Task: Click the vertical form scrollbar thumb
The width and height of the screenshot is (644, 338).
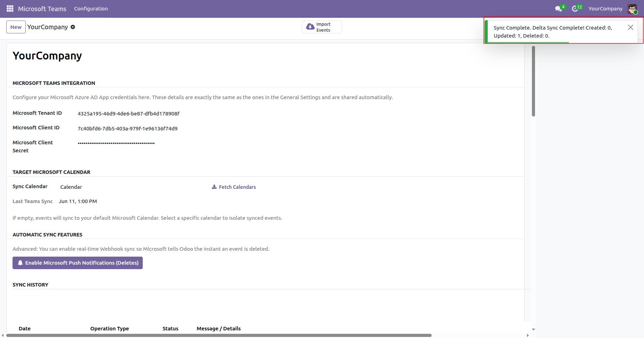Action: (533, 81)
